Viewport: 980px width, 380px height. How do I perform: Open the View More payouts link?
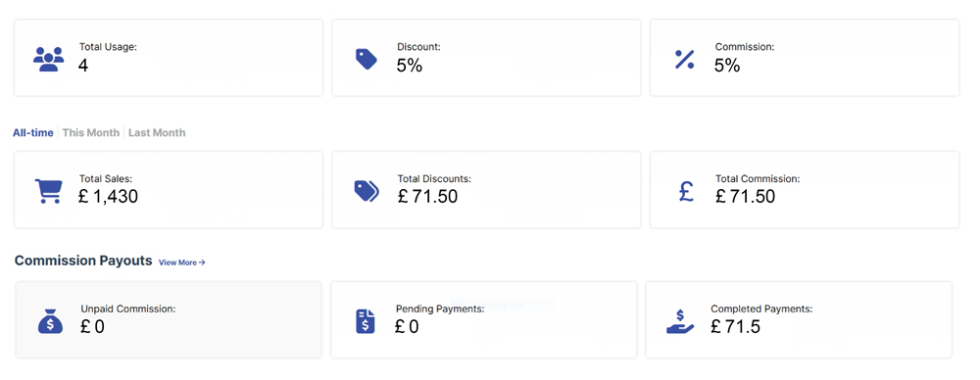pos(182,262)
